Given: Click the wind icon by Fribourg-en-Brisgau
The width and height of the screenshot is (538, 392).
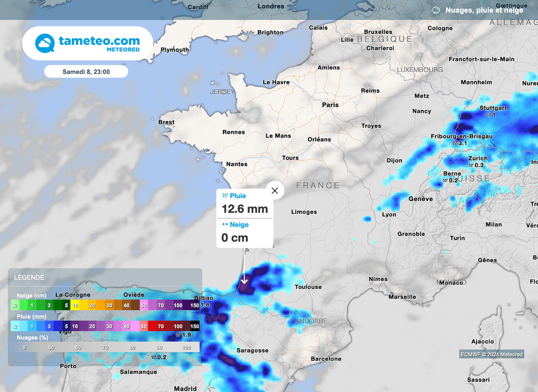Looking at the screenshot, I should pyautogui.click(x=456, y=142).
